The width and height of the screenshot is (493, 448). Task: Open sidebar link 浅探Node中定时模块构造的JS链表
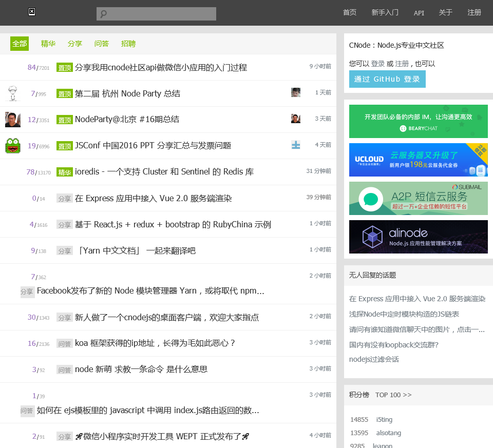click(404, 314)
